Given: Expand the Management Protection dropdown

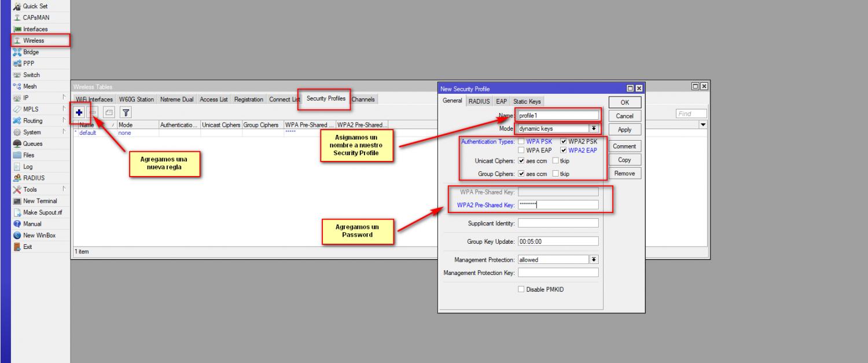Looking at the screenshot, I should coord(593,260).
